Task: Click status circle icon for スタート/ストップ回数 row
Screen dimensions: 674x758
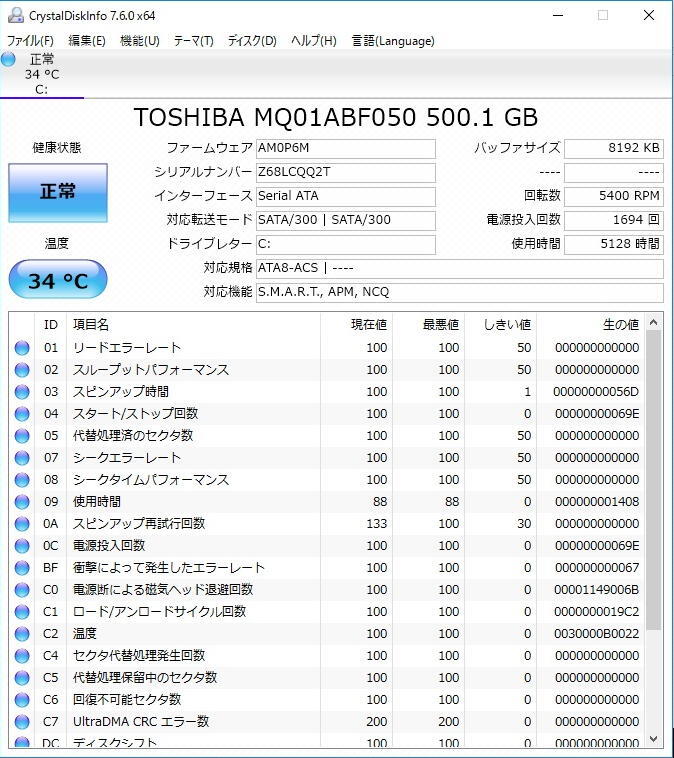Action: (x=22, y=414)
